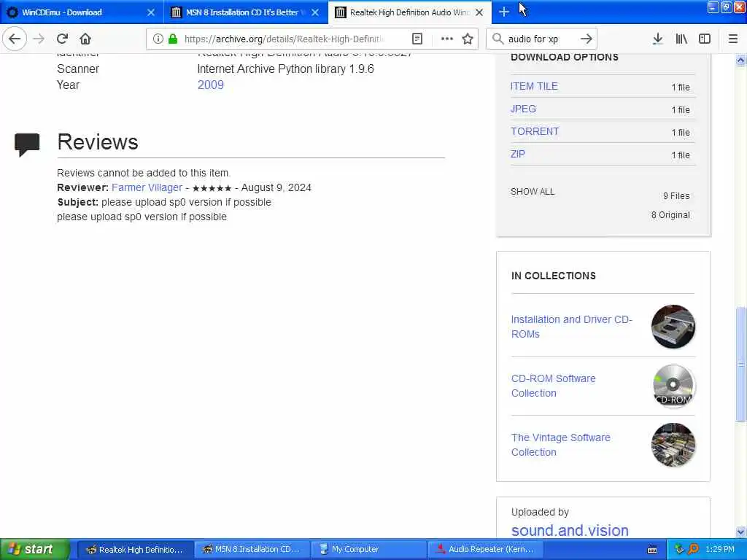This screenshot has height=560, width=747.
Task: Click the August 9, 2024 review date
Action: point(276,187)
